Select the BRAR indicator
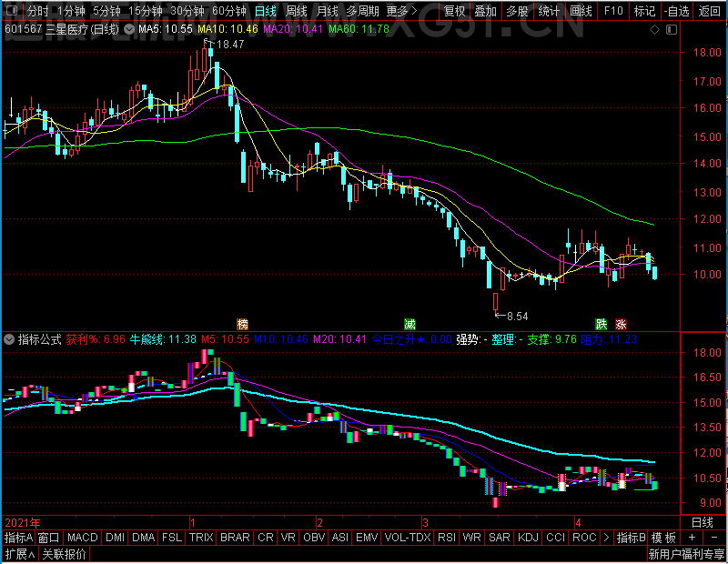The image size is (728, 564). [235, 537]
